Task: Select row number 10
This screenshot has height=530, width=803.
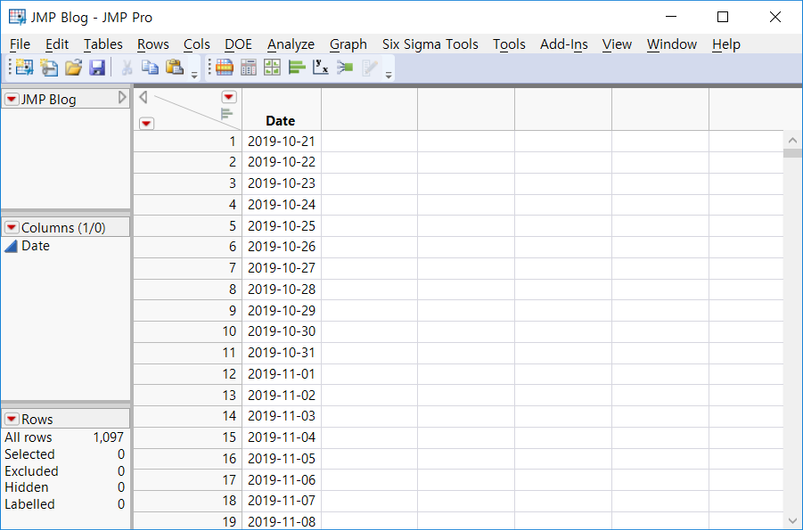Action: [187, 331]
